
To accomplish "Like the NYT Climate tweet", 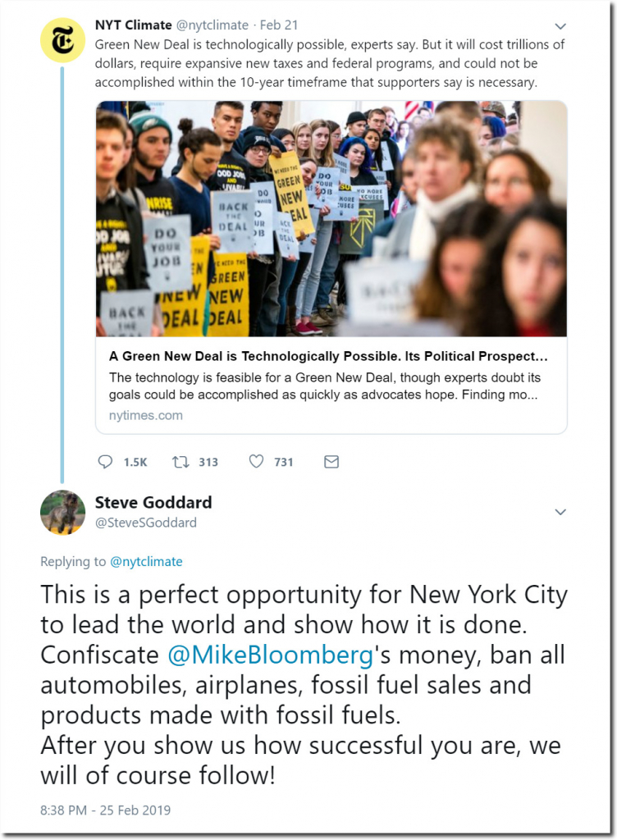I will (257, 462).
